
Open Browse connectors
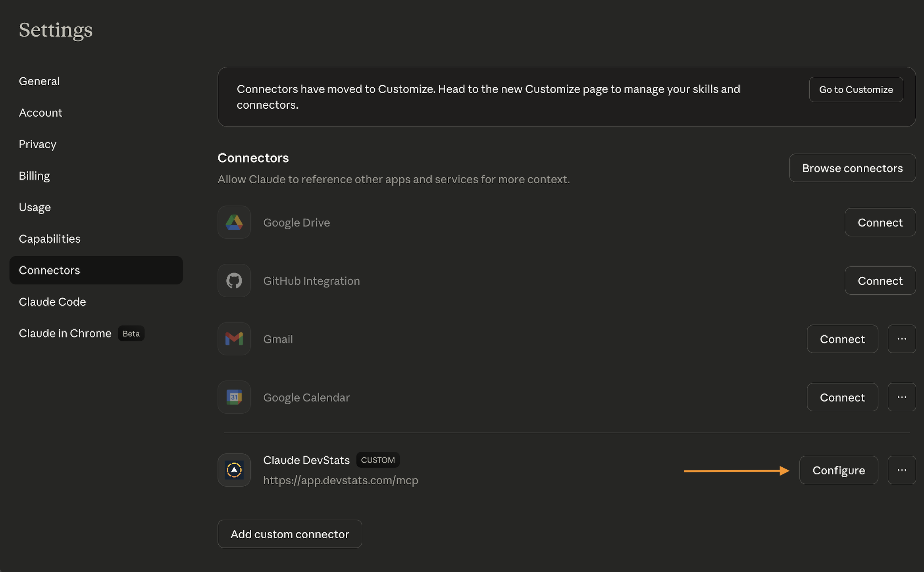853,168
